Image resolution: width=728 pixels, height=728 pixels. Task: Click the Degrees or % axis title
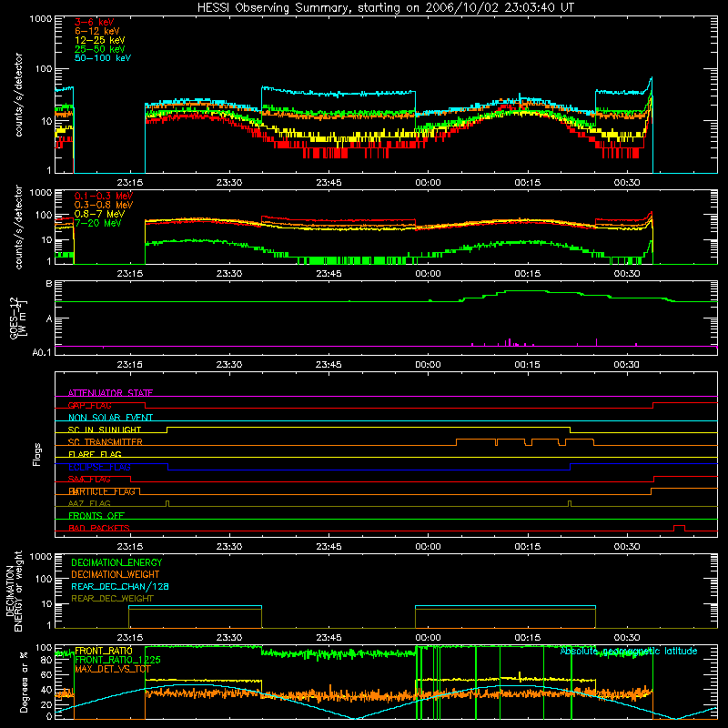pos(24,682)
